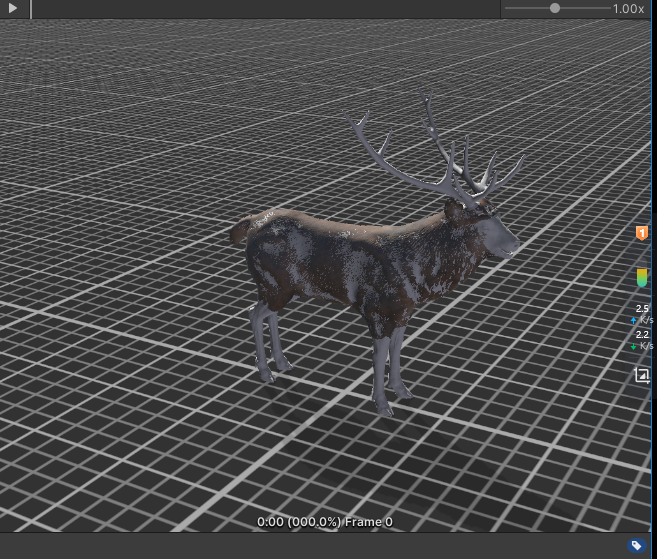Adjust the playback speed slider handle
This screenshot has height=559, width=657.
[x=555, y=8]
